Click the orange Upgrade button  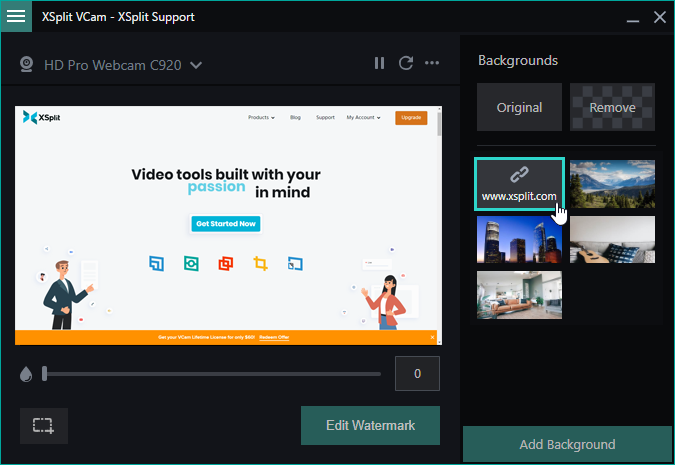(411, 118)
